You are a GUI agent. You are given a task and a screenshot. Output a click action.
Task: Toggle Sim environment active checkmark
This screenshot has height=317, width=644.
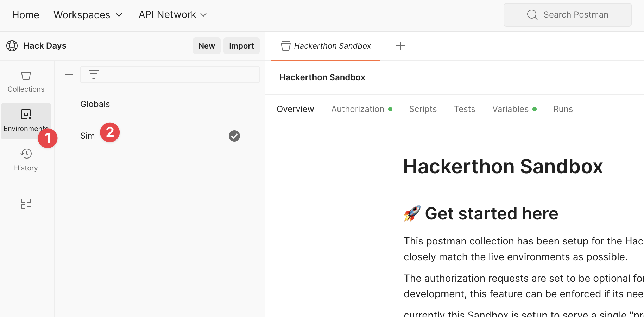(234, 136)
